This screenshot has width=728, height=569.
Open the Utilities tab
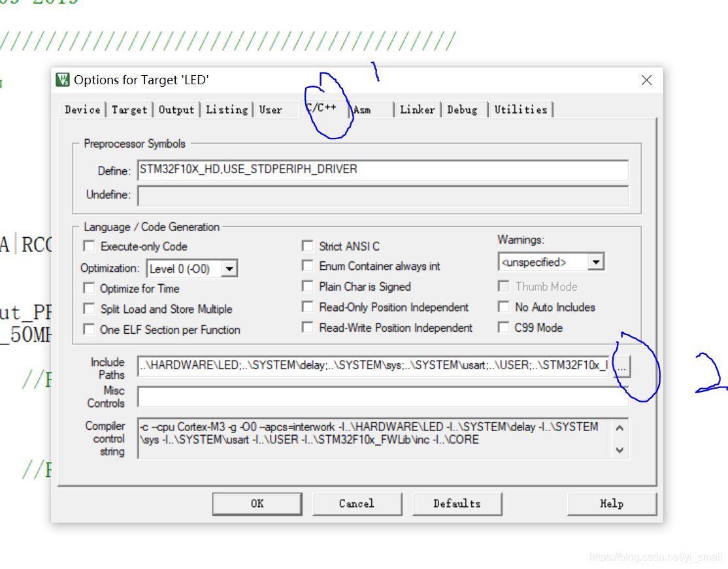pos(520,110)
